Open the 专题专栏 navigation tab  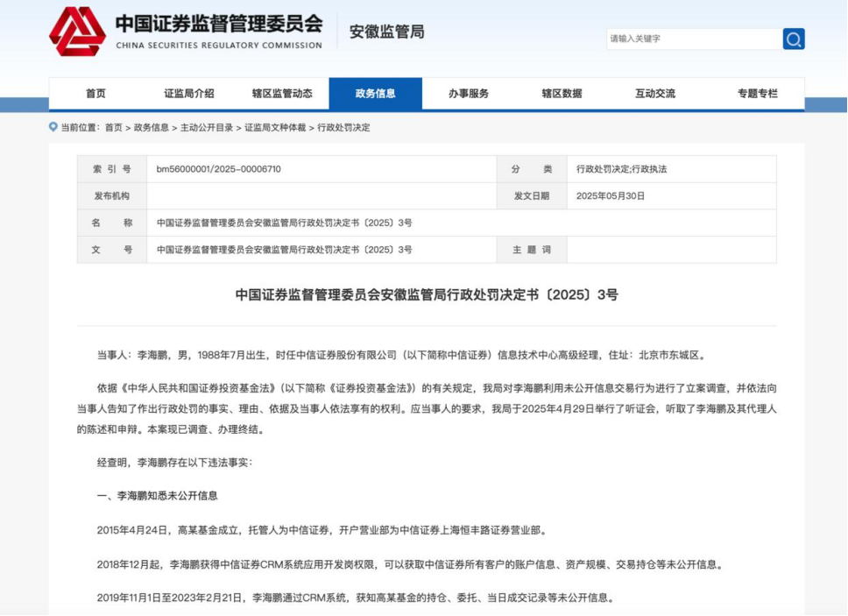(x=757, y=94)
